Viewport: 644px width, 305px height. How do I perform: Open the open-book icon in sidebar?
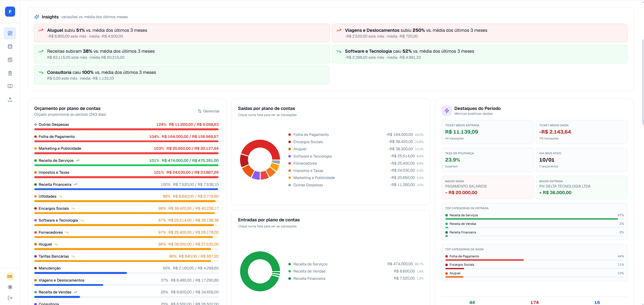coord(10,86)
